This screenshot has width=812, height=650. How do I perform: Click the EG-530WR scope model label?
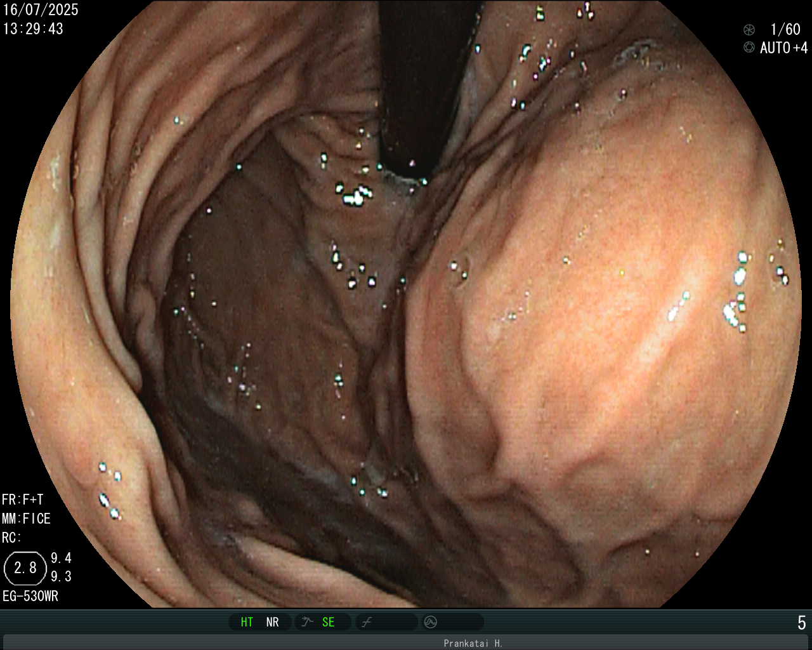point(30,596)
